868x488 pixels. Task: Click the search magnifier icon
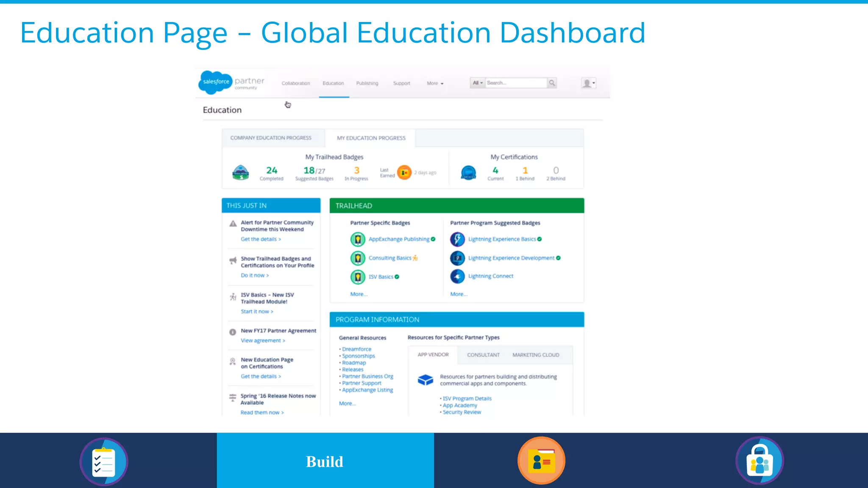click(552, 83)
